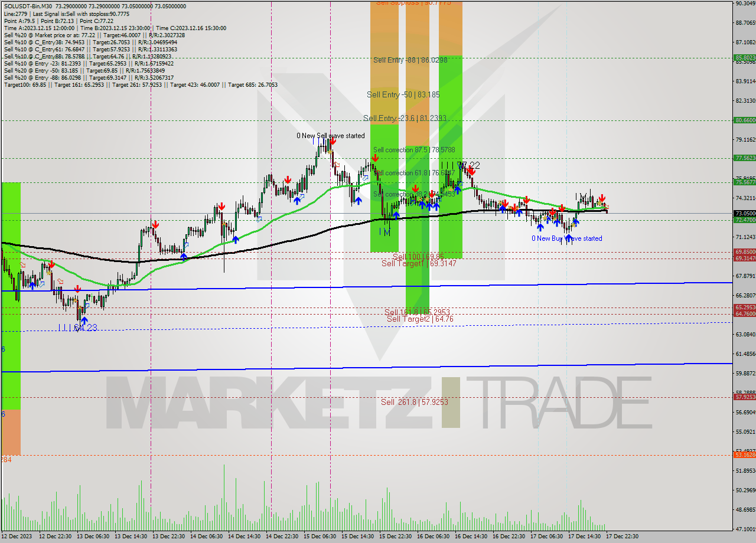
Task: Click the 79.1162 price scale value
Action: (745, 139)
